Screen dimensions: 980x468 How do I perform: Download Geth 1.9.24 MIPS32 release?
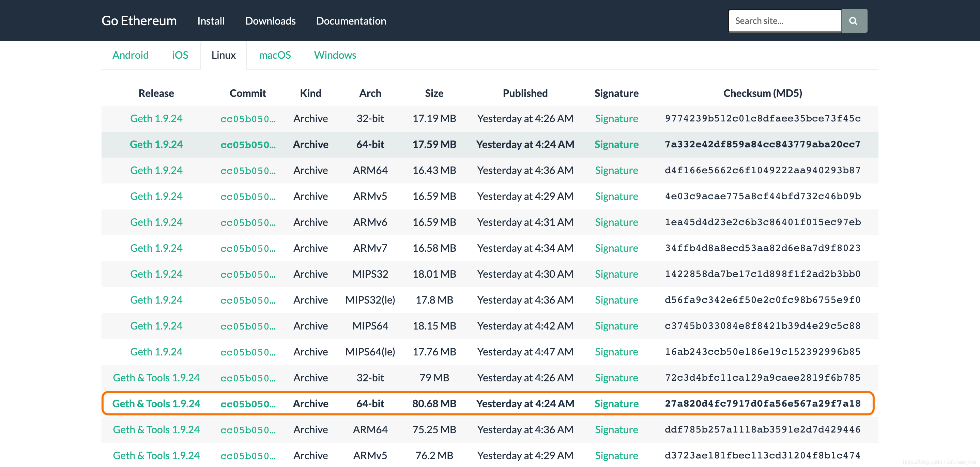pyautogui.click(x=156, y=274)
